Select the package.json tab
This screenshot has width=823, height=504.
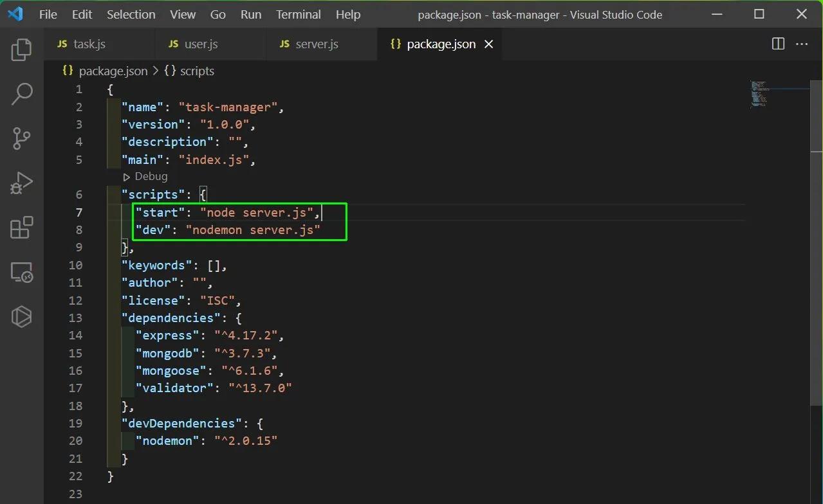coord(439,44)
